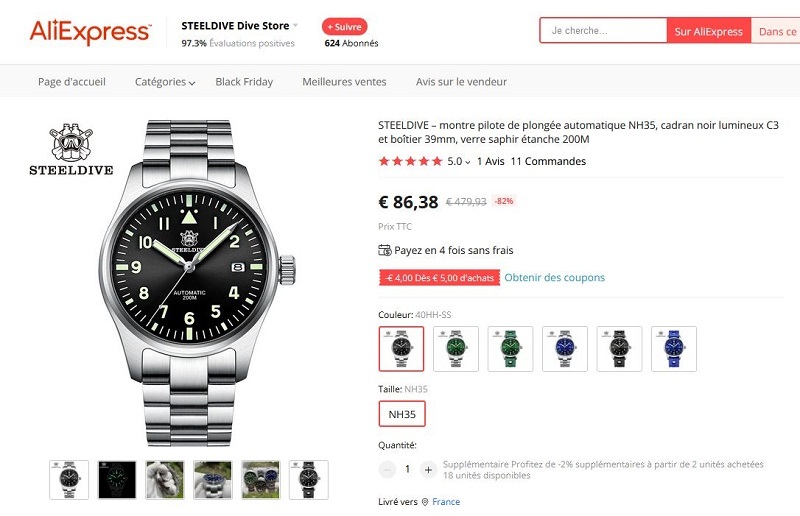
Task: Select the green dial steel bracelet color
Action: tap(456, 348)
